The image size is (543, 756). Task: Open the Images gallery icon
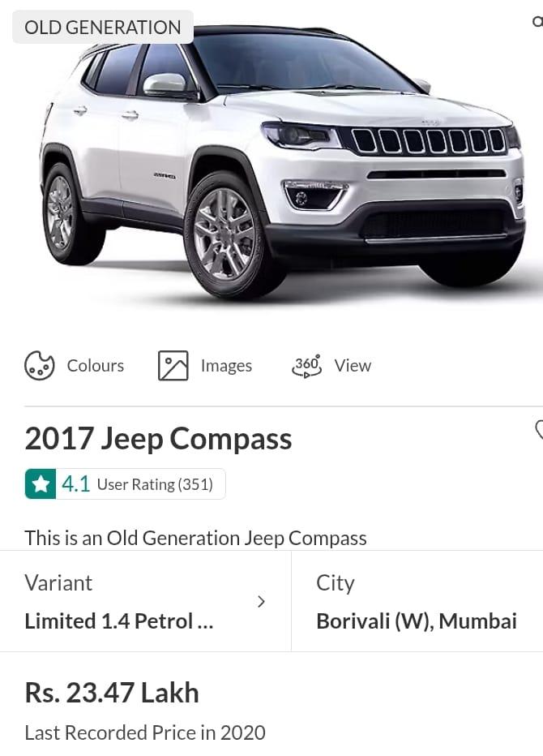pos(173,366)
